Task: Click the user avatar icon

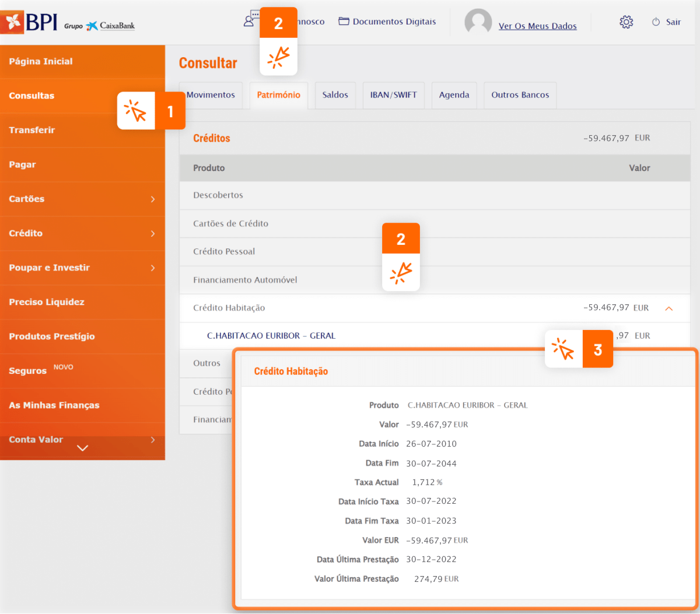Action: (x=478, y=22)
